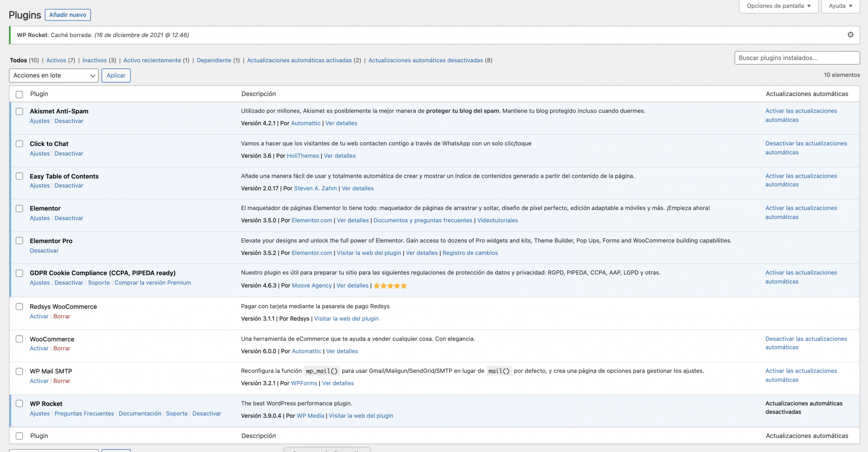The width and height of the screenshot is (868, 452).
Task: Filter by Activo recientemente
Action: 152,60
